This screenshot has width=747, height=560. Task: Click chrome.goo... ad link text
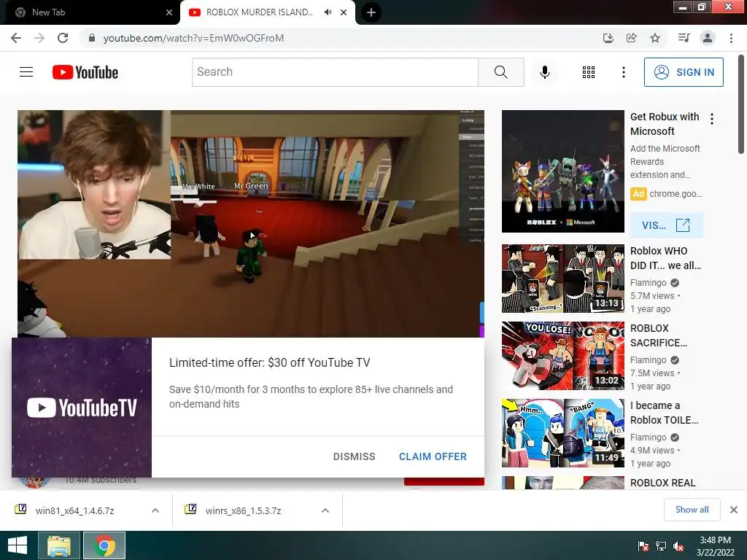(x=676, y=194)
